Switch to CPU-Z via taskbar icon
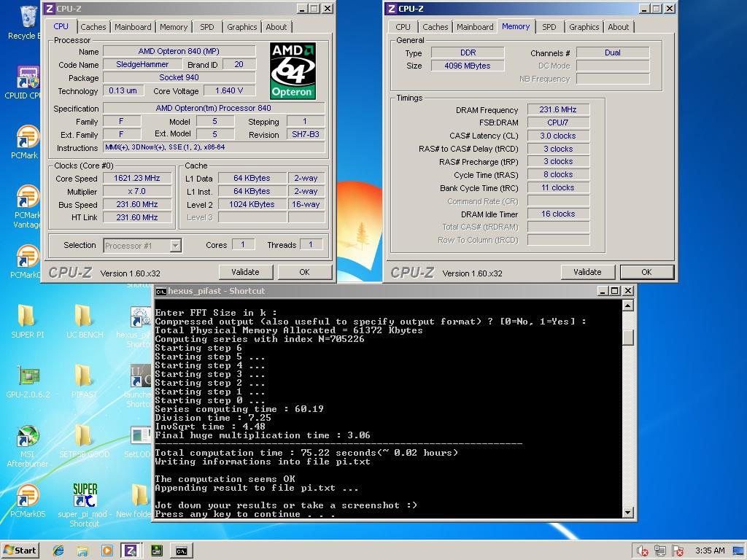Screen dimensions: 747x560 [x=131, y=551]
